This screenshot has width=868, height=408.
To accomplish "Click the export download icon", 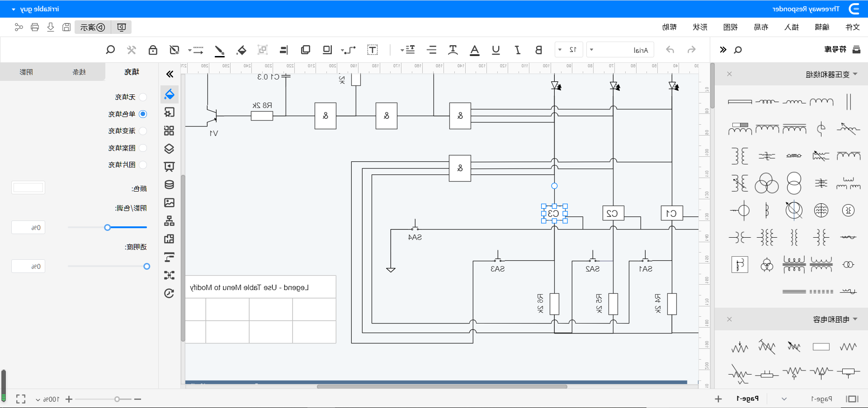I will 51,27.
